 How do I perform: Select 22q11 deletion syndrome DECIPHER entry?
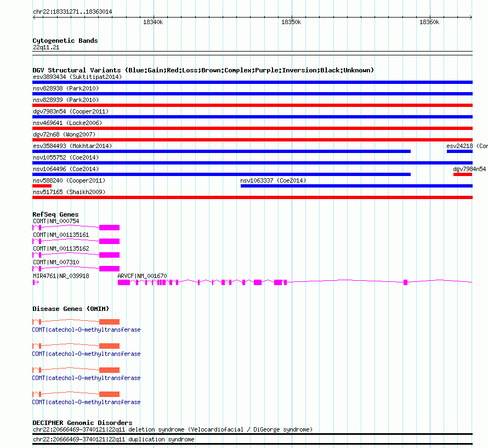pyautogui.click(x=172, y=430)
